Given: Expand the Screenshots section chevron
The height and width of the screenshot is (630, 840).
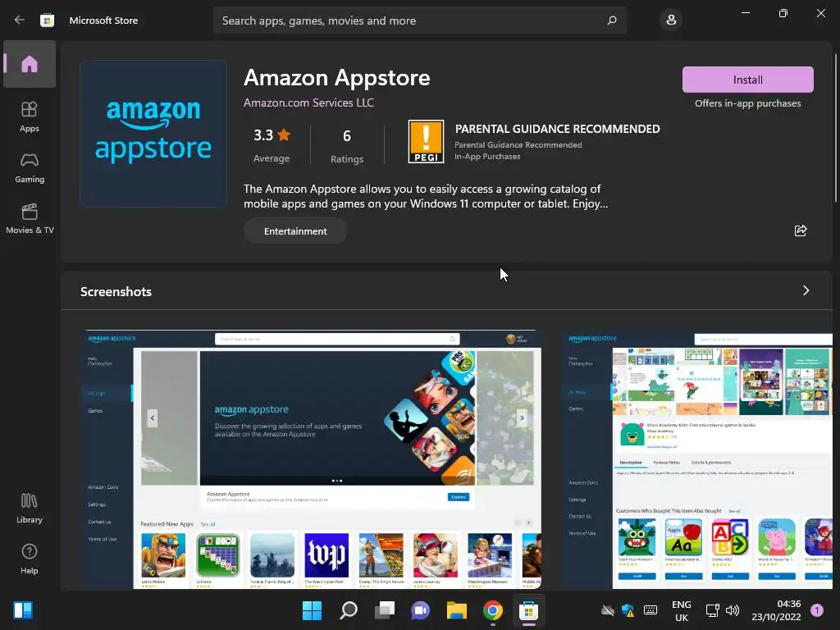Looking at the screenshot, I should click(x=806, y=290).
